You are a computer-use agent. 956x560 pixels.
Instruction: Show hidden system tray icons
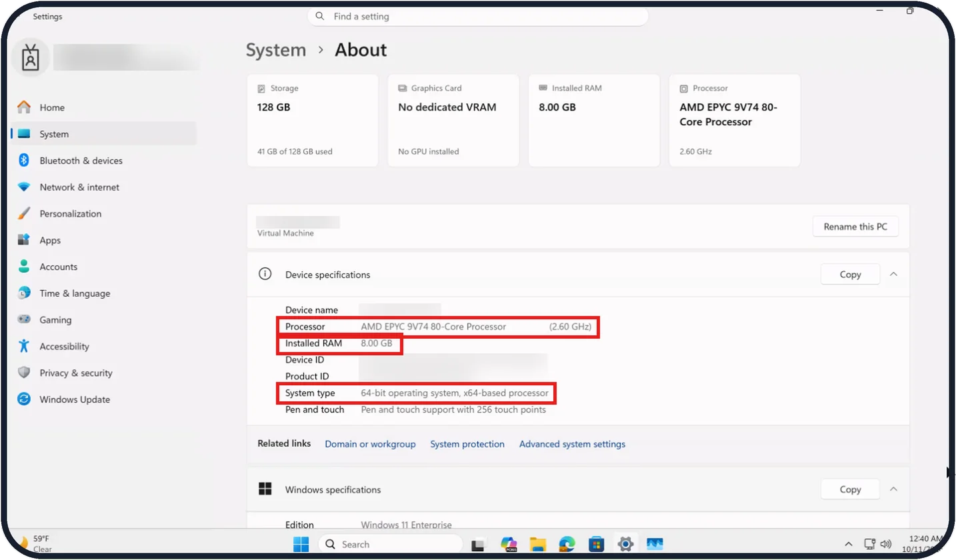(x=848, y=544)
